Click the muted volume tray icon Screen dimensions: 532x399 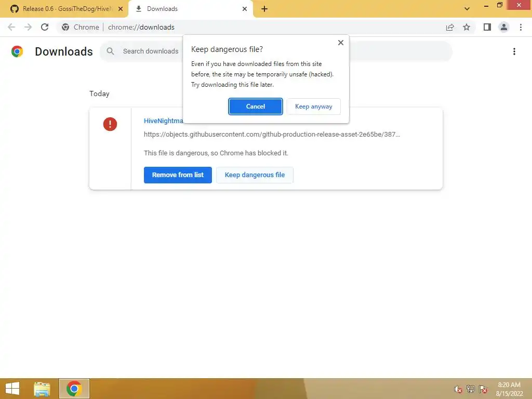[x=458, y=389]
